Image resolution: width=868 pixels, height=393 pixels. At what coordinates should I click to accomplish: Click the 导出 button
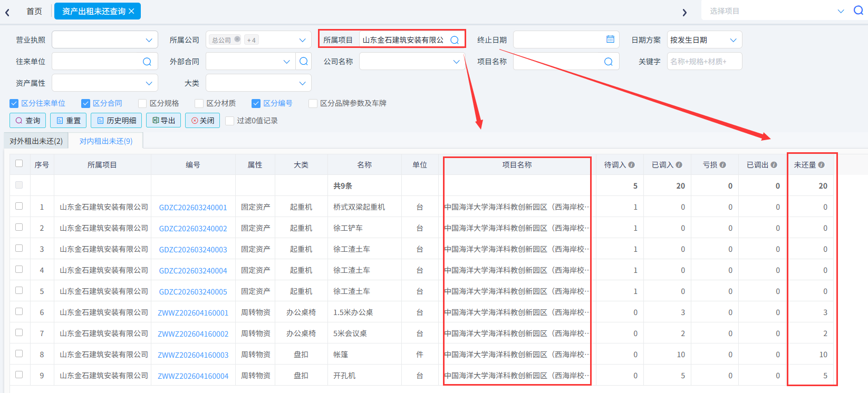163,121
